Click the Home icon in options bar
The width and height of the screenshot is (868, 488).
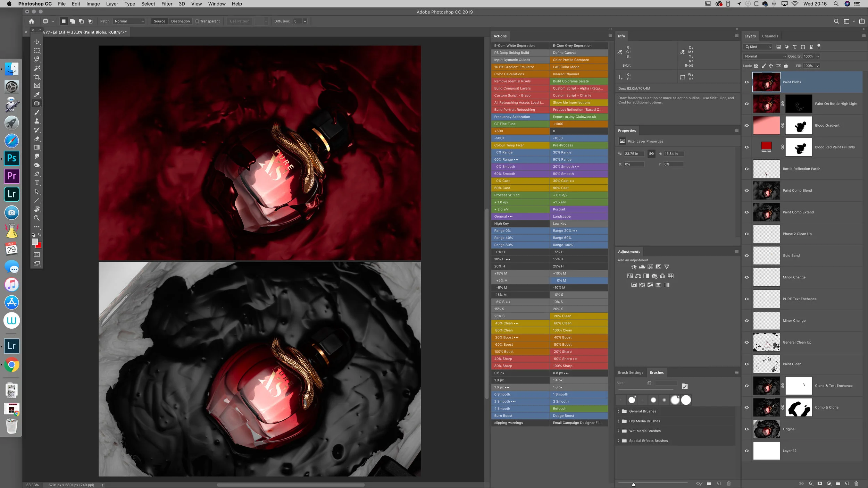point(32,21)
